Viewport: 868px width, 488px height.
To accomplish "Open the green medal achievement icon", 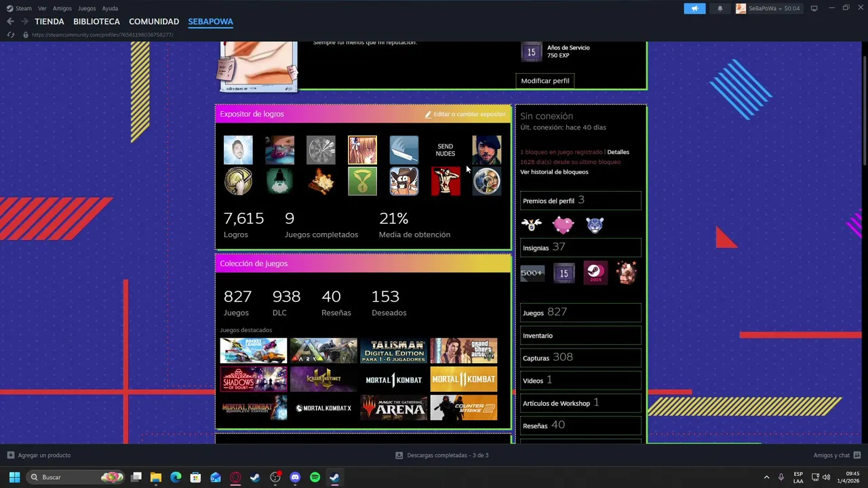I will tap(363, 181).
